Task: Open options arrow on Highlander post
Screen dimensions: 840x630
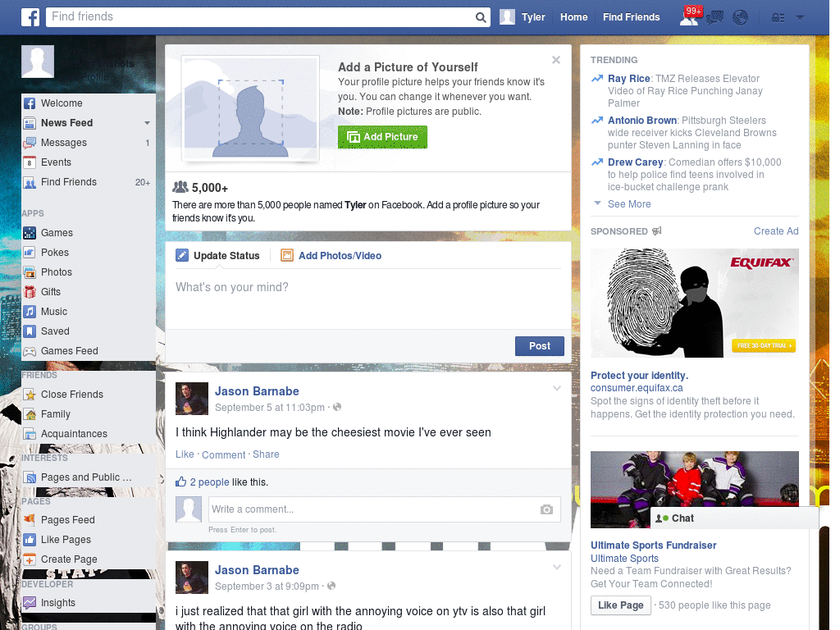Action: tap(557, 388)
